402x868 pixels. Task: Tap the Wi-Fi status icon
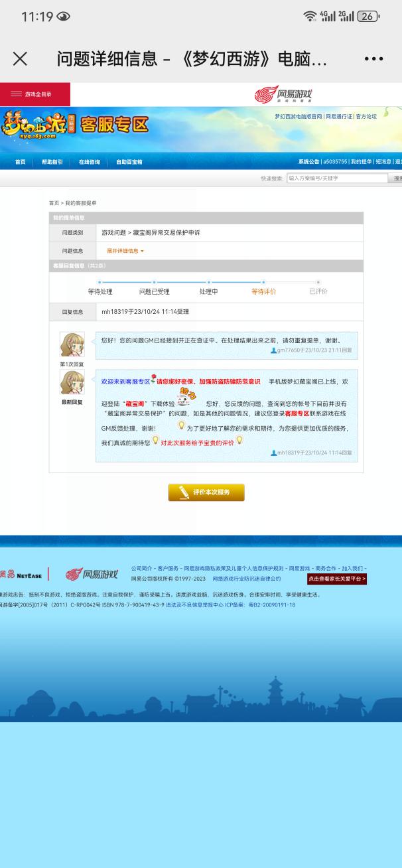[309, 17]
